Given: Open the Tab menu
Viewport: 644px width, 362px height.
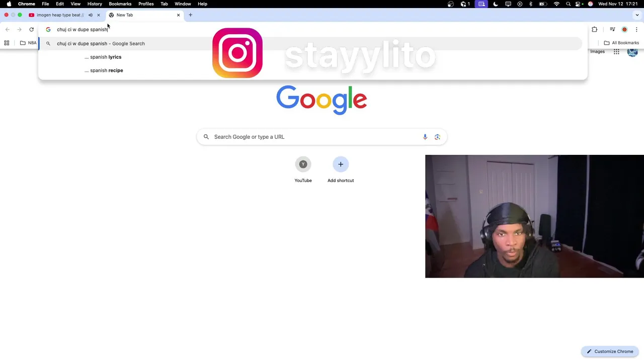Looking at the screenshot, I should 164,4.
